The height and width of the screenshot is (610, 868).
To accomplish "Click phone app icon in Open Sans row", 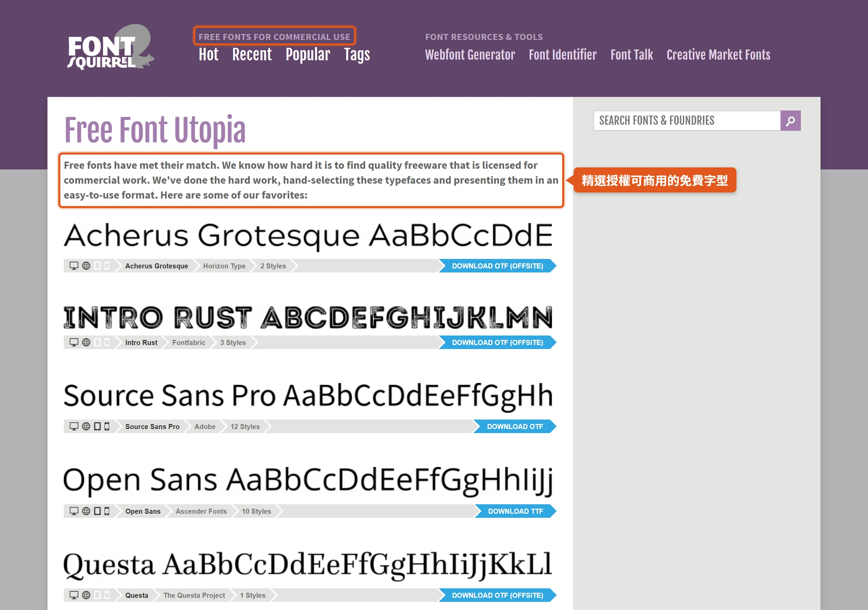I will tap(107, 511).
